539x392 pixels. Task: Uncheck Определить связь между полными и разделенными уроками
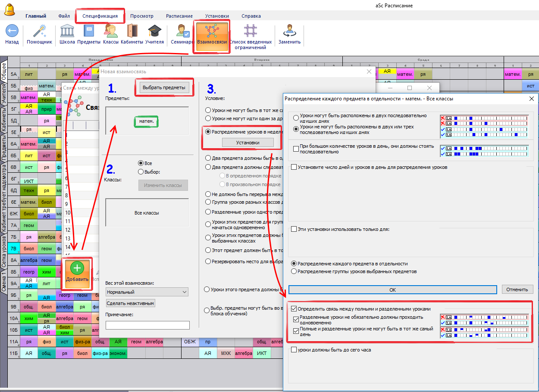(x=294, y=309)
